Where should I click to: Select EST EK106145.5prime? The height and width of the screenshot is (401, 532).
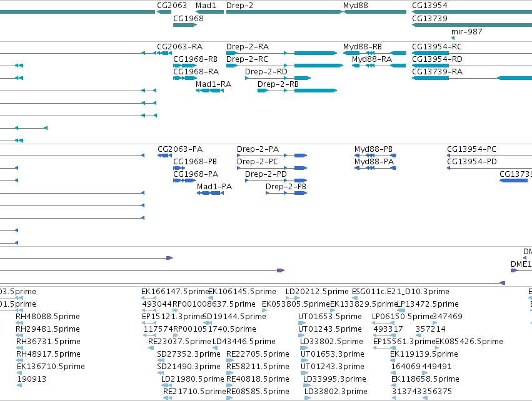(242, 292)
